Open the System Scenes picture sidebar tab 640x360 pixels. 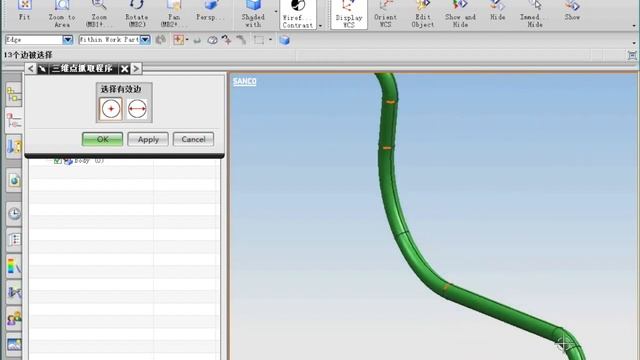pyautogui.click(x=14, y=344)
